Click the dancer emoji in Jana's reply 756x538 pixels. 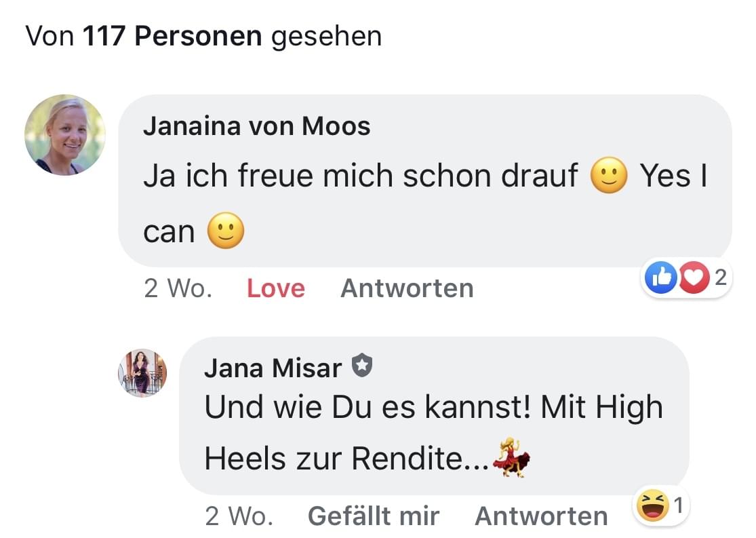pos(511,458)
